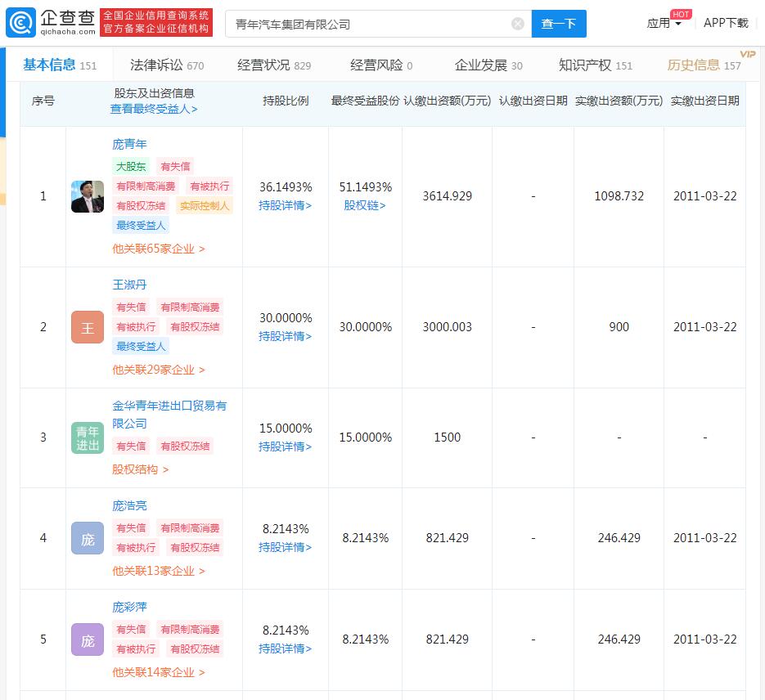Open shareholder 王淑丹's name link
The image size is (765, 700).
[129, 285]
